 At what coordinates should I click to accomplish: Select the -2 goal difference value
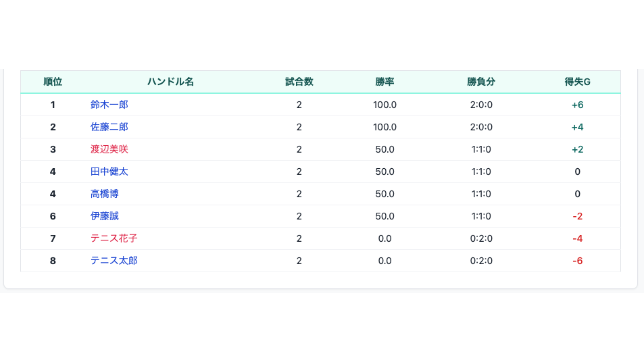click(578, 216)
